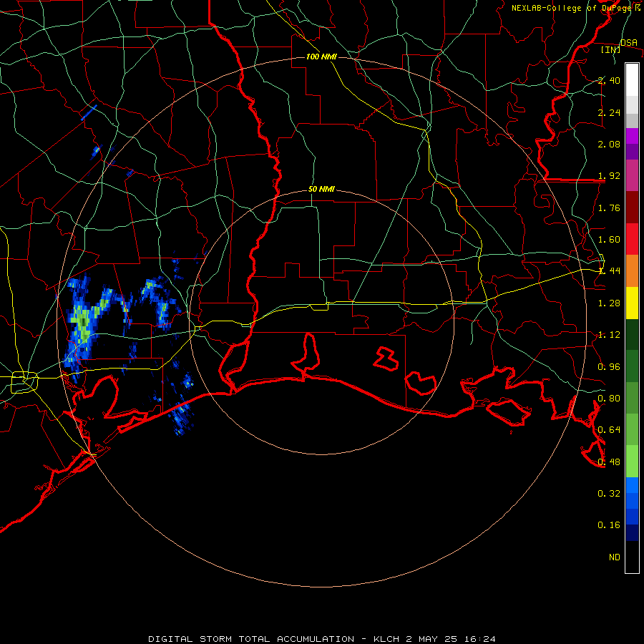Click the 1.12 legend value
The height and width of the screenshot is (644, 644).
pos(609,335)
